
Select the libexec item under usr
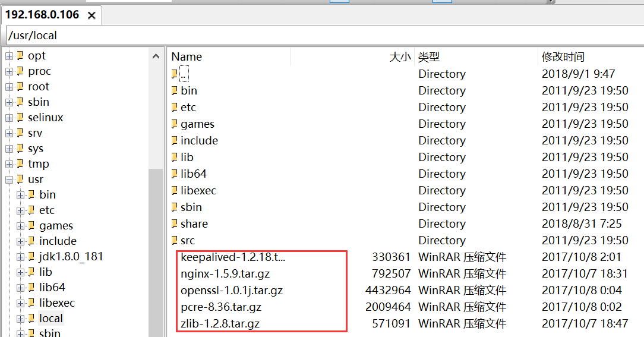coord(57,303)
